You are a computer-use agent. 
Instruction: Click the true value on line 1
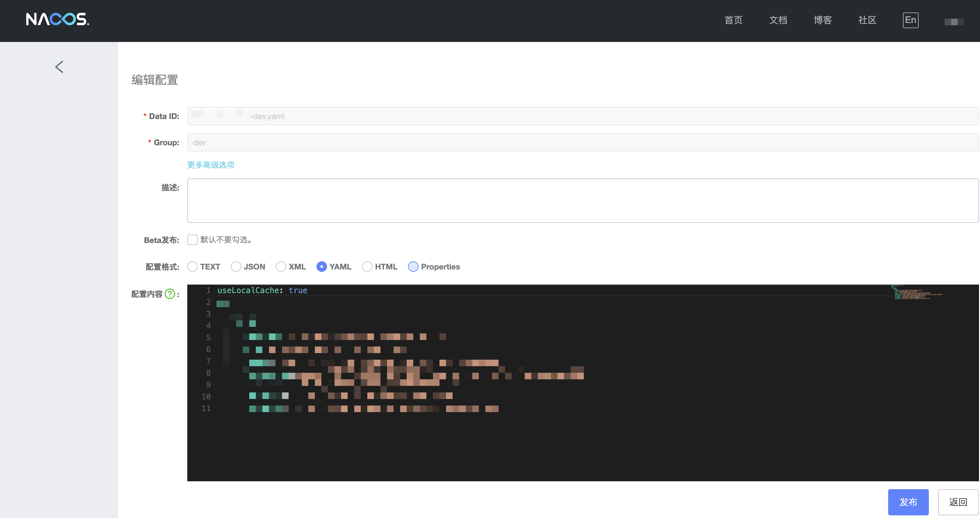pos(298,290)
